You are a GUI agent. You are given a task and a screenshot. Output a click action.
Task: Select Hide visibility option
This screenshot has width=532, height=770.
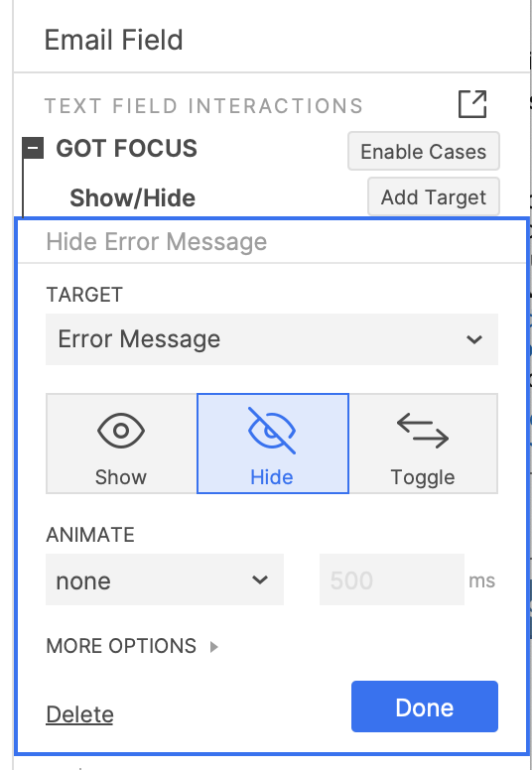273,444
